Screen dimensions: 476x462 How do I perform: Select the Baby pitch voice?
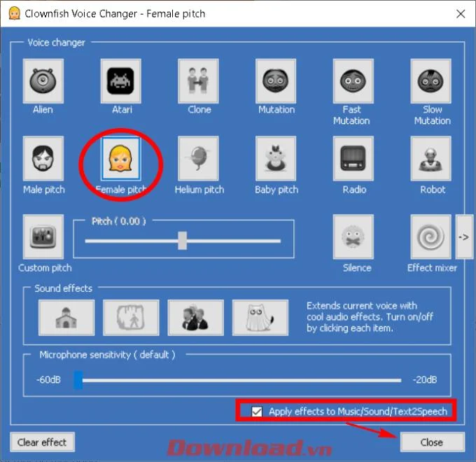[x=276, y=158]
